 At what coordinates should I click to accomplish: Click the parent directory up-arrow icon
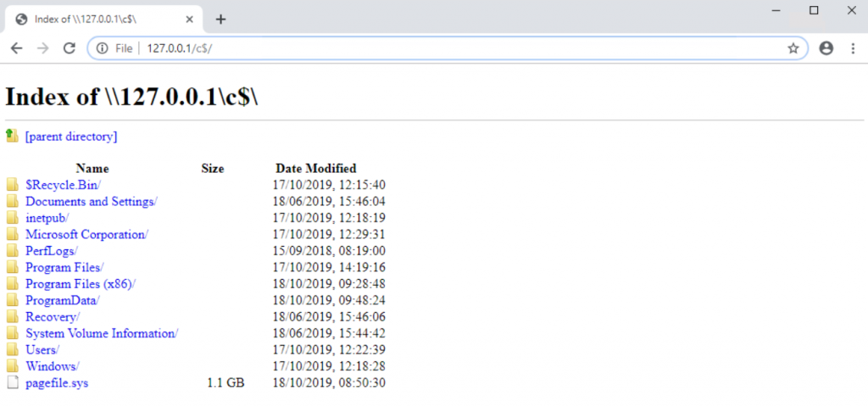tap(12, 136)
